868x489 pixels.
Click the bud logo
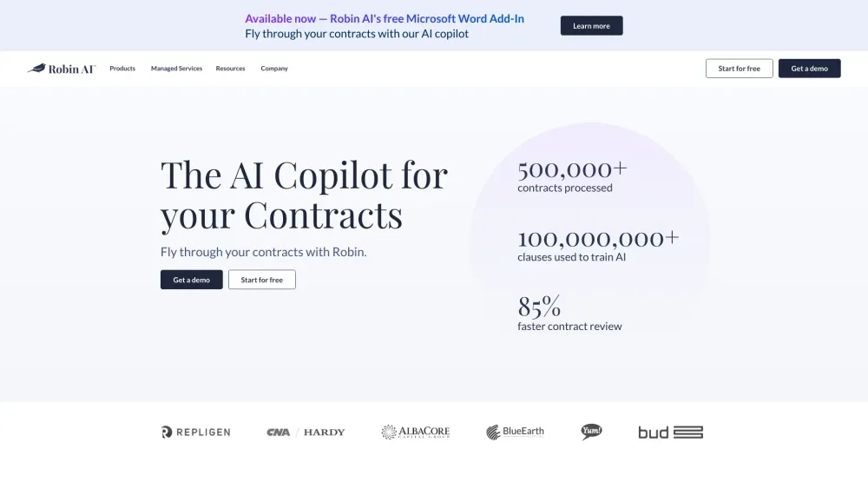670,432
